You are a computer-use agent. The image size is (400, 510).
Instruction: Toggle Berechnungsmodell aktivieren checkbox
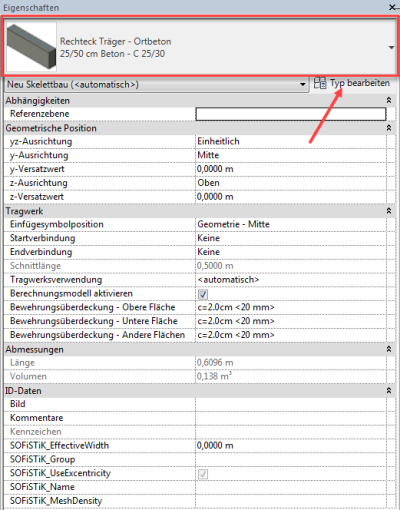pos(203,294)
